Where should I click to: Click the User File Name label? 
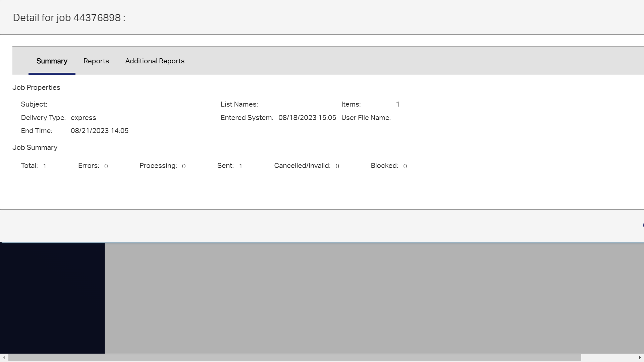(366, 118)
